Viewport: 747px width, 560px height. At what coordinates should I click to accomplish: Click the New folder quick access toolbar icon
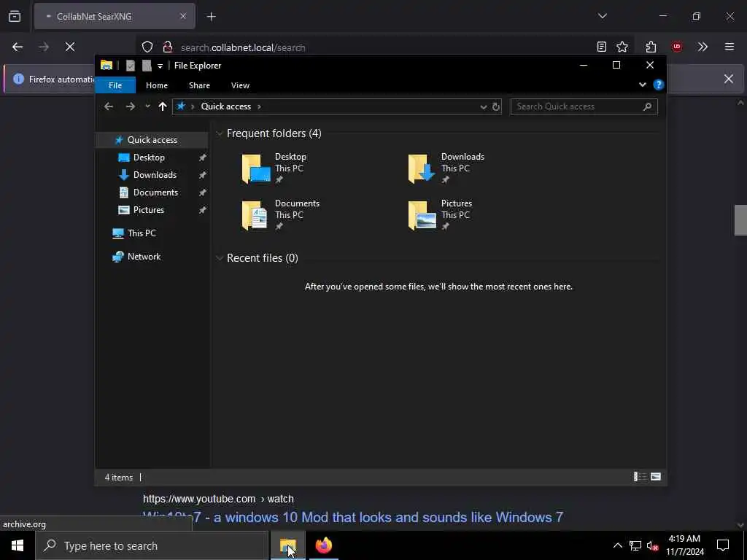(147, 66)
